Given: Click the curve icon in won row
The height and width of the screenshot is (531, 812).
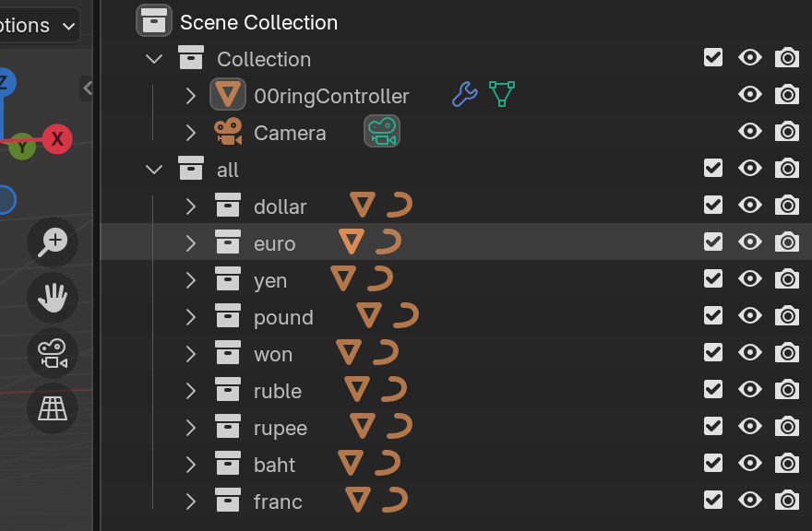Looking at the screenshot, I should tap(386, 352).
